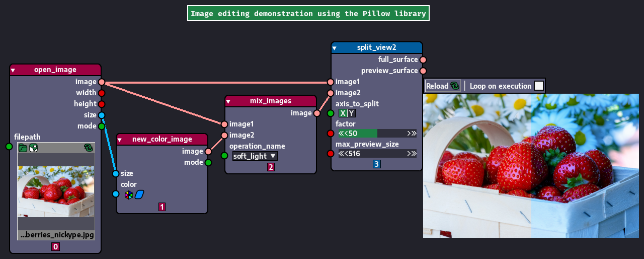Collapse the new_color_image node
644x259 pixels.
[x=120, y=140]
